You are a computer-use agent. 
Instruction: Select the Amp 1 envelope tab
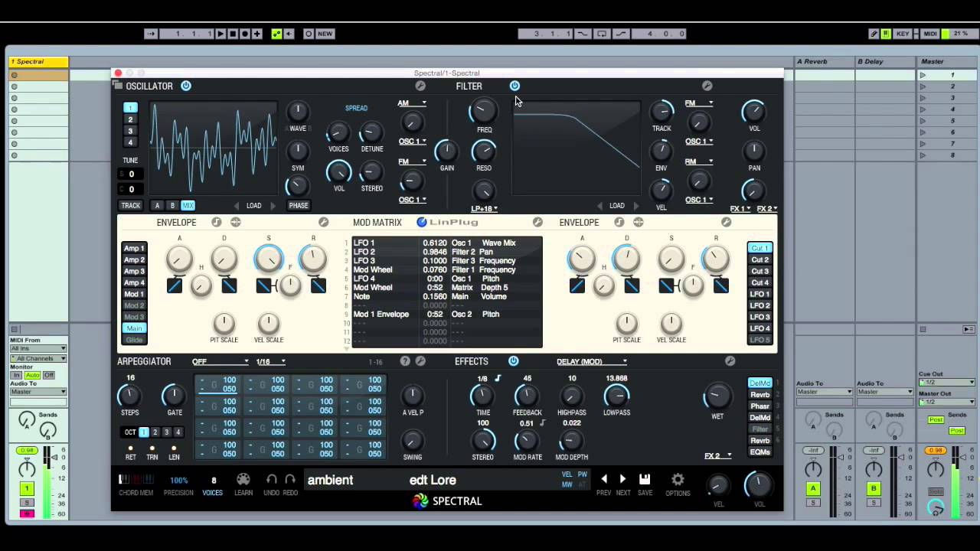point(134,248)
